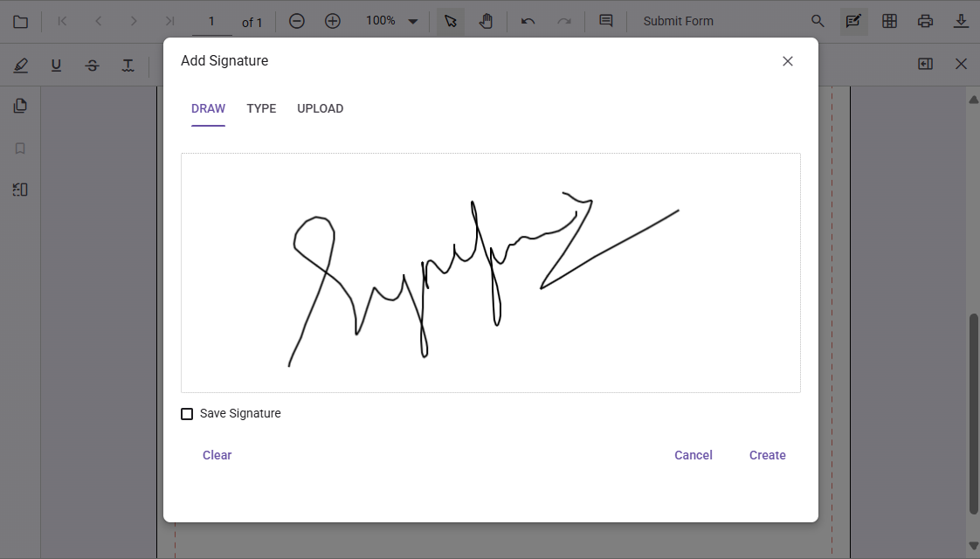Viewport: 980px width, 559px height.
Task: Cancel adding the signature
Action: (693, 455)
